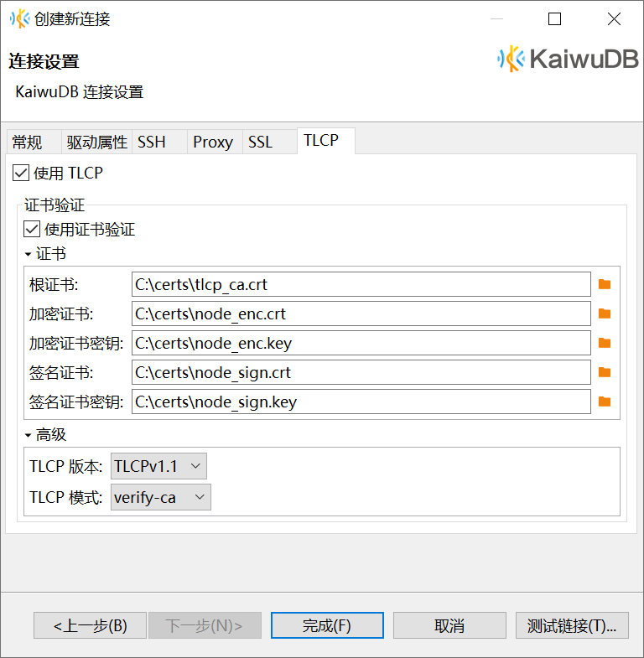The height and width of the screenshot is (658, 644).
Task: Browse for the signing certificate key file
Action: coord(605,402)
